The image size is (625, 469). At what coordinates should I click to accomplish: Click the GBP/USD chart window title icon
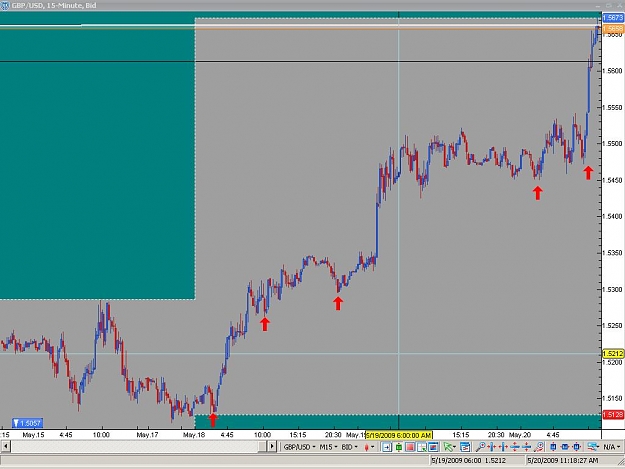click(x=5, y=6)
